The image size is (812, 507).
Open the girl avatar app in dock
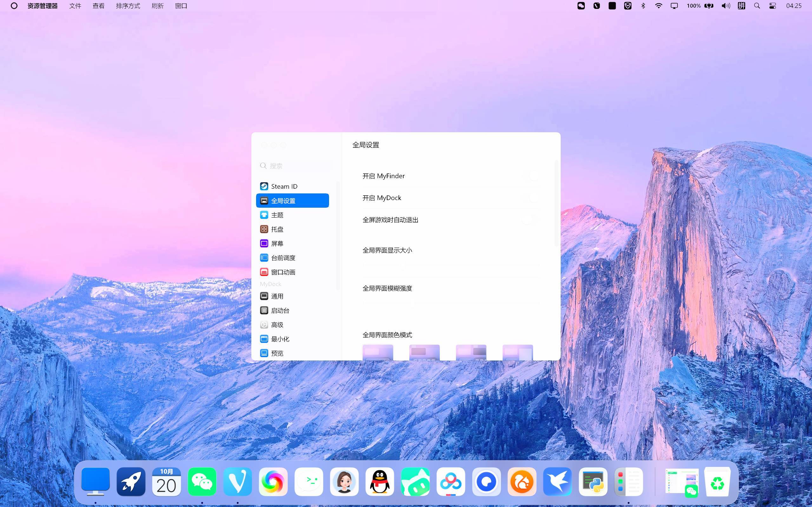click(344, 482)
